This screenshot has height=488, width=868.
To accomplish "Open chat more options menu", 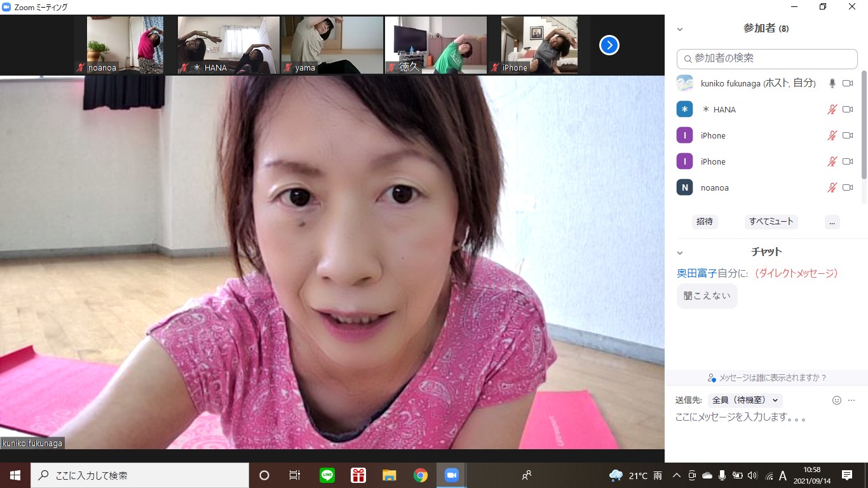I will pos(851,400).
